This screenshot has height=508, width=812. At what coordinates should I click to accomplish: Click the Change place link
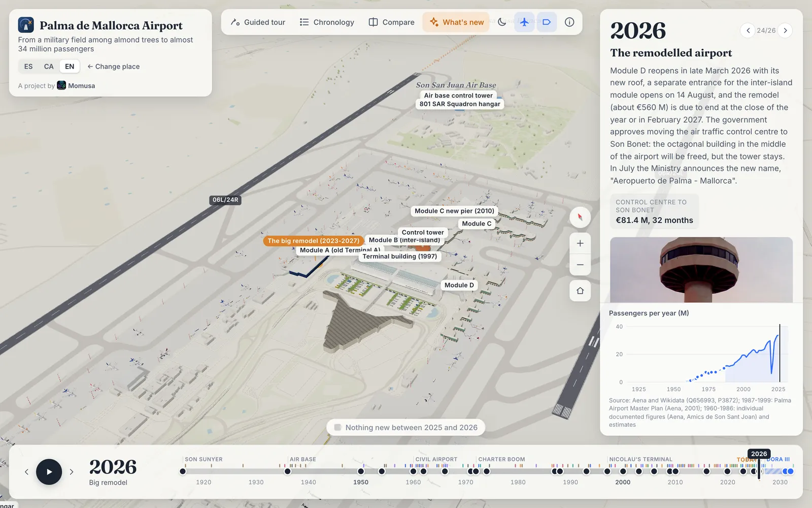pos(113,67)
